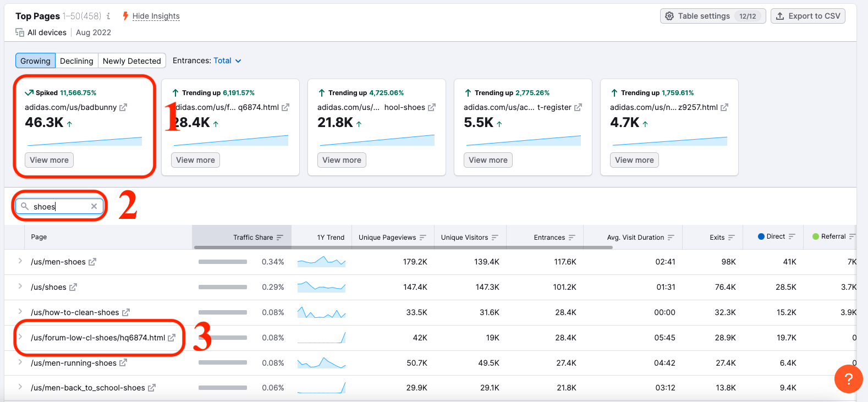Sort by Direct column icon
Screen dimensions: 868x402
[792, 236]
